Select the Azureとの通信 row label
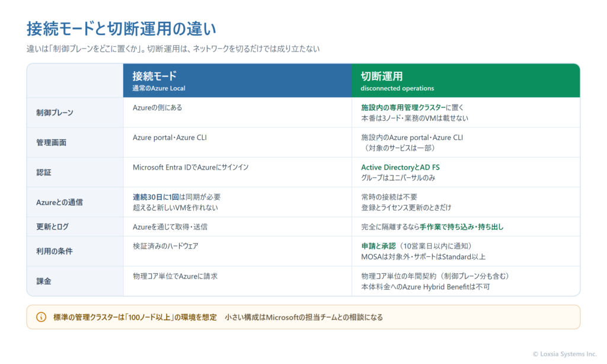Screen dimensions: 607x364 59,202
